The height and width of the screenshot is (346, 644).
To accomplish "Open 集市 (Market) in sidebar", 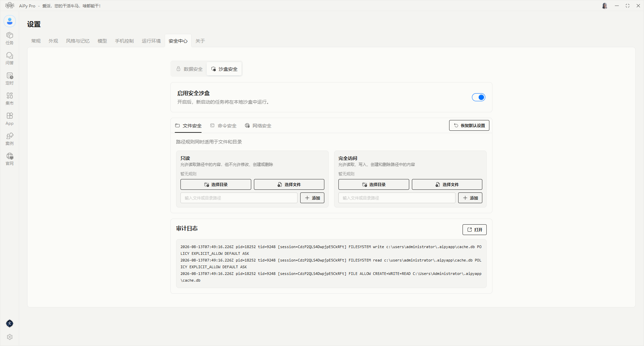I will (10, 99).
